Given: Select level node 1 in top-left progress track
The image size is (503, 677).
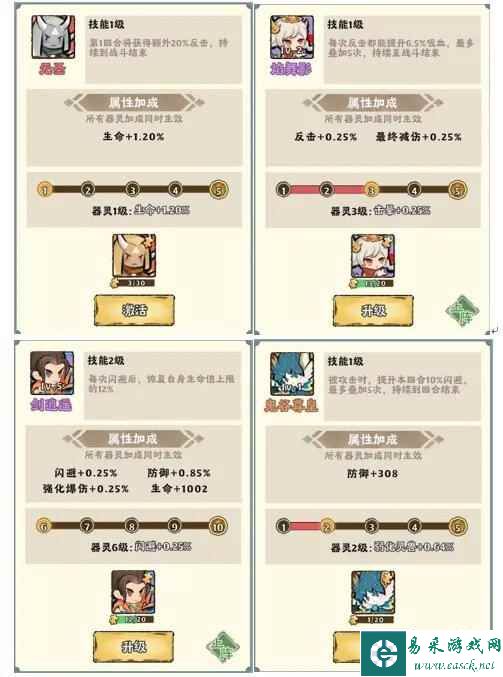Looking at the screenshot, I should pyautogui.click(x=45, y=190).
